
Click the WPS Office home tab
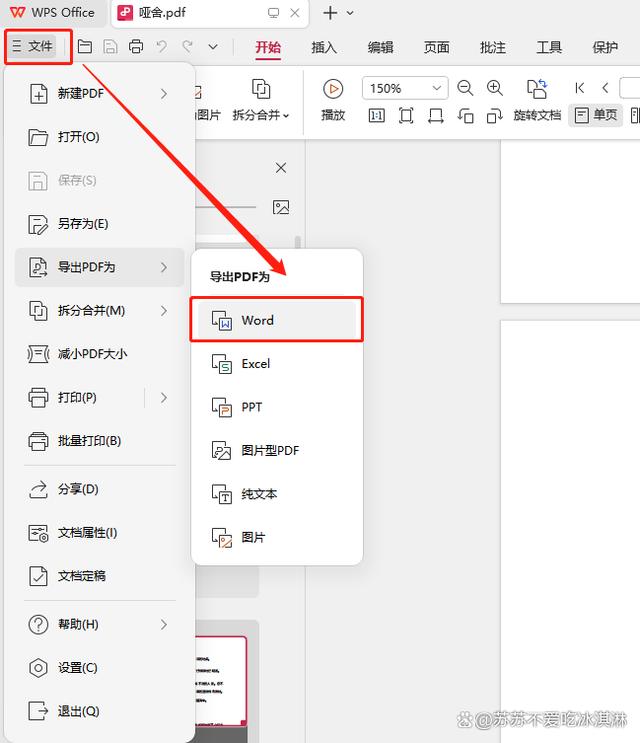coord(52,13)
